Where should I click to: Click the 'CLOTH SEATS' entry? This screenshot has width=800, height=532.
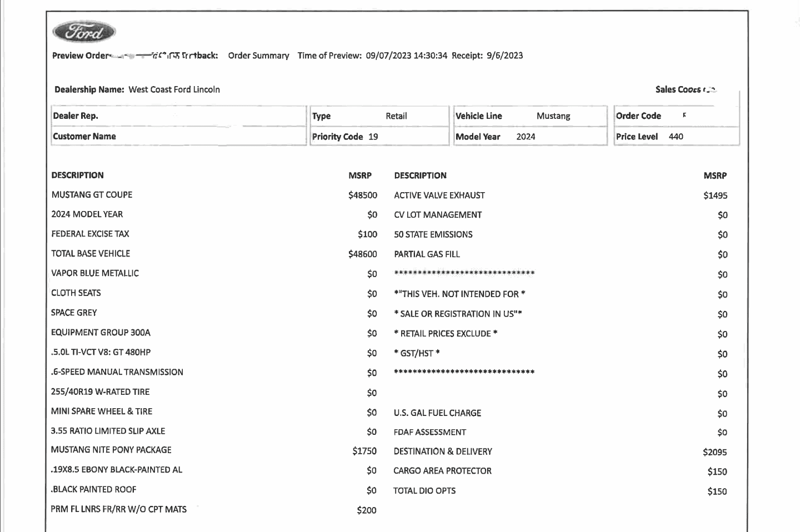tap(76, 293)
